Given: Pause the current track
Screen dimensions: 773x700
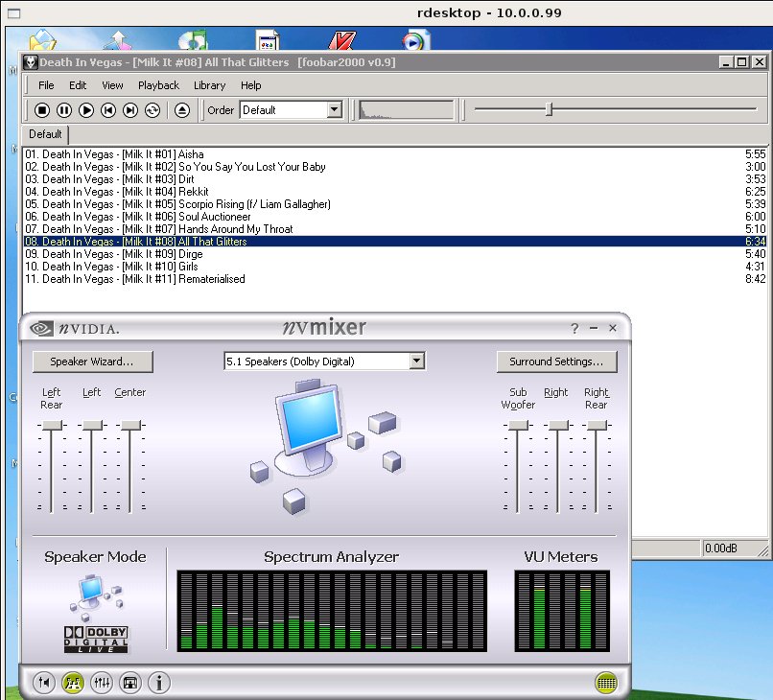Looking at the screenshot, I should point(64,110).
